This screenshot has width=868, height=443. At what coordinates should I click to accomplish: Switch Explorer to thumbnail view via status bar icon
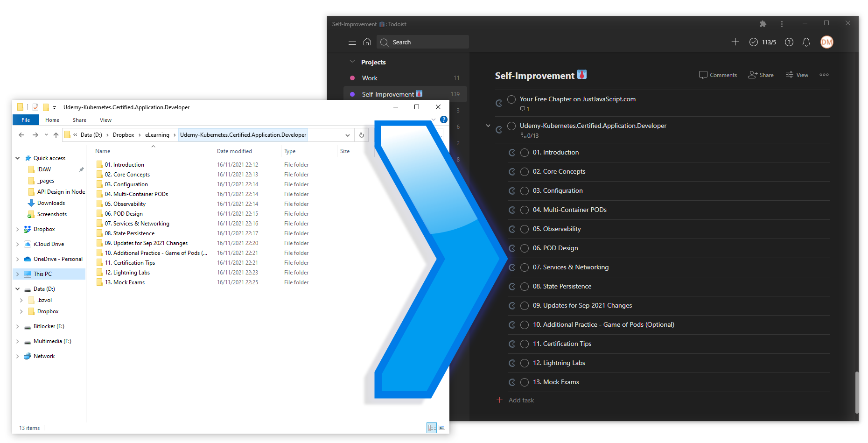(x=442, y=428)
